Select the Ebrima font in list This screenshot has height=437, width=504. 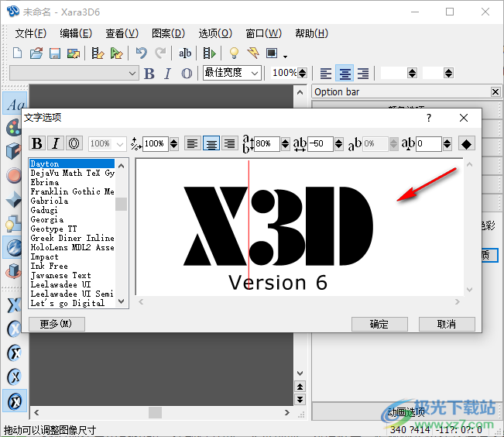coord(45,182)
